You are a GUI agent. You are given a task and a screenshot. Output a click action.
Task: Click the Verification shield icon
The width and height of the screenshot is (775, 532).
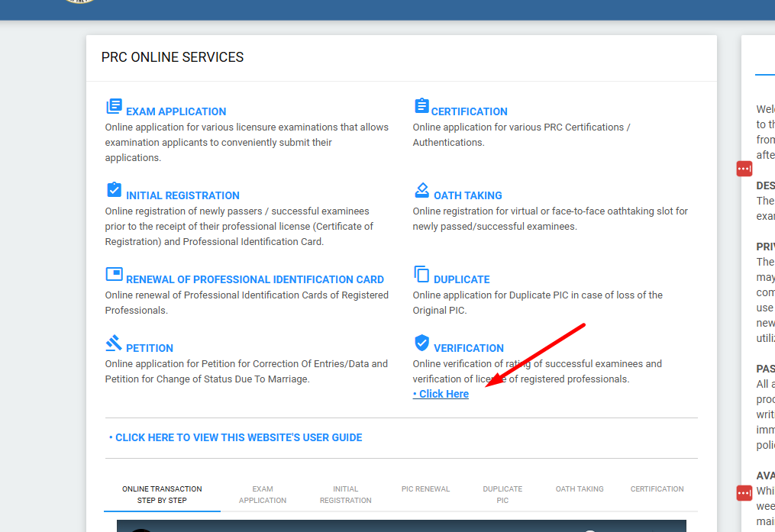point(421,342)
